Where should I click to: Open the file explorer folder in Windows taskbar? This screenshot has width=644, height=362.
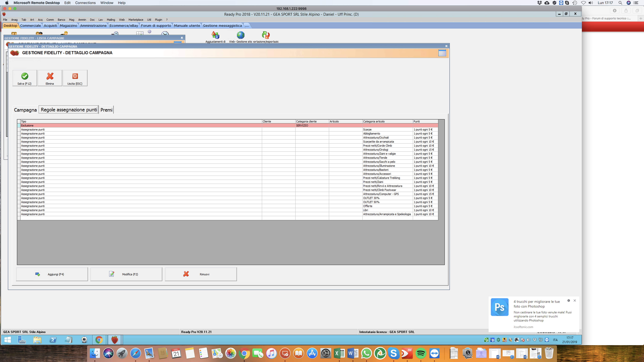point(37,340)
